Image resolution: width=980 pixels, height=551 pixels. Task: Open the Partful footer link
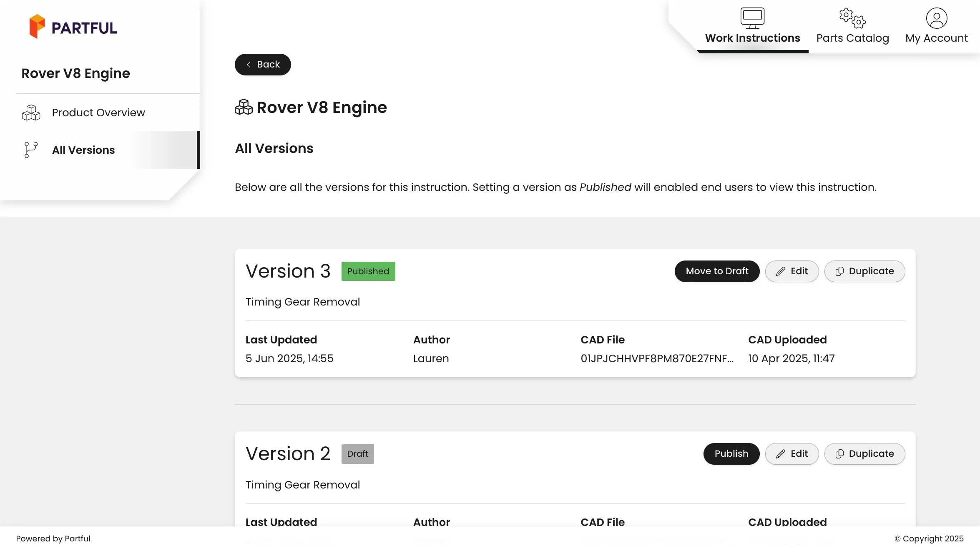pyautogui.click(x=78, y=538)
